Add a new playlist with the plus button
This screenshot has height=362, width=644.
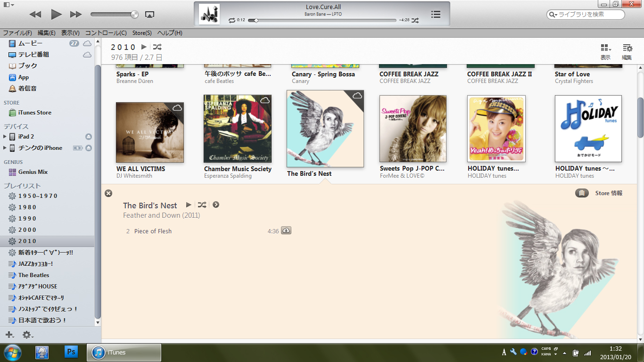coord(9,335)
